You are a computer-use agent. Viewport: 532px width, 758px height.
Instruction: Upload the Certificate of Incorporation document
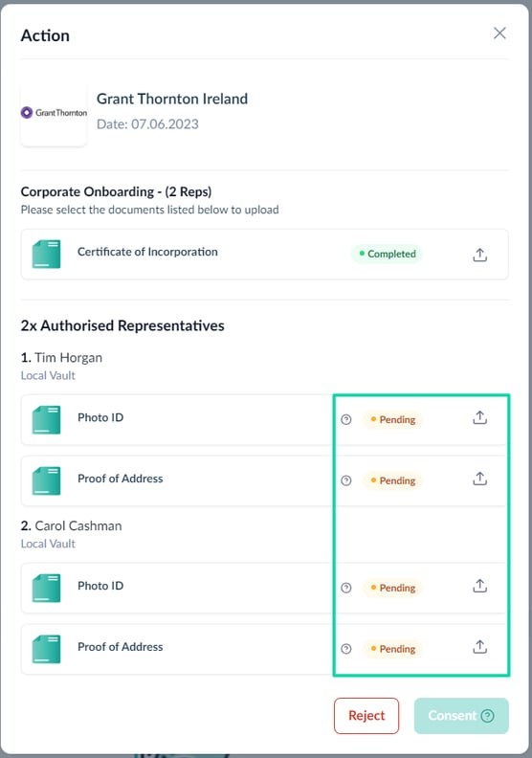[x=479, y=255]
